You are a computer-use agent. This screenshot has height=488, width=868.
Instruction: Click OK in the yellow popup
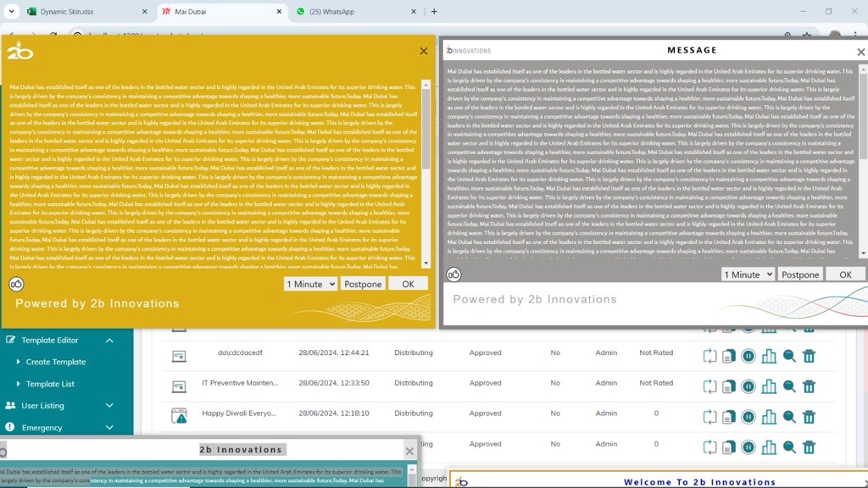pos(408,284)
